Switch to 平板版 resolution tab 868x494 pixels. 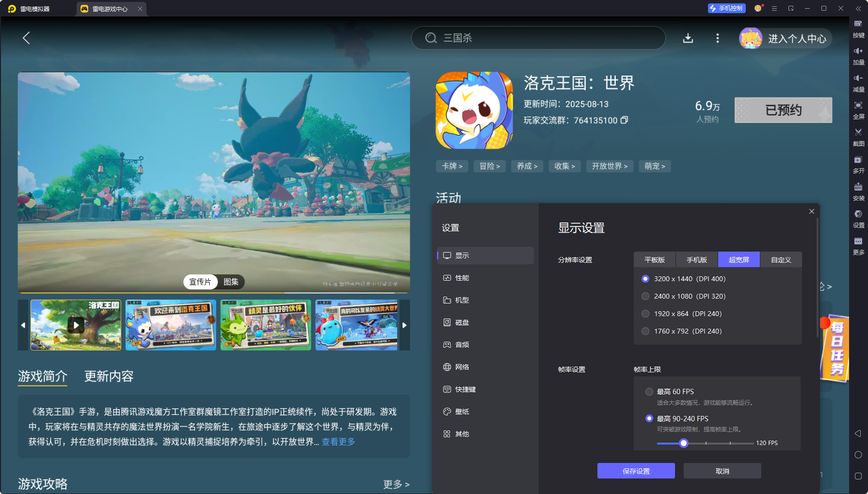654,260
